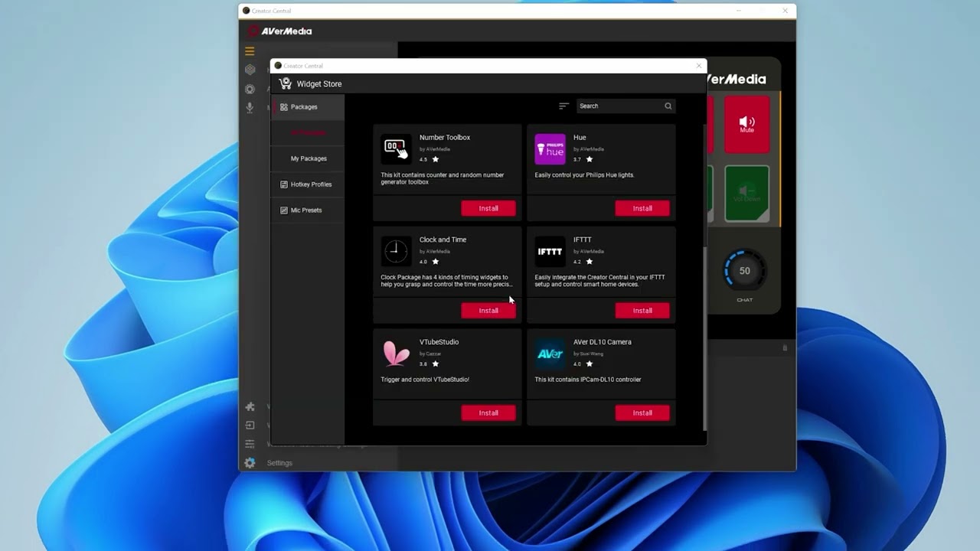Click the rating star of Number Toolbox

pos(436,159)
